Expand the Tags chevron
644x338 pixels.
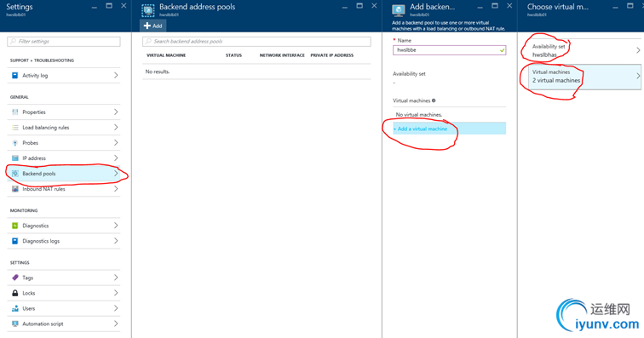point(116,278)
